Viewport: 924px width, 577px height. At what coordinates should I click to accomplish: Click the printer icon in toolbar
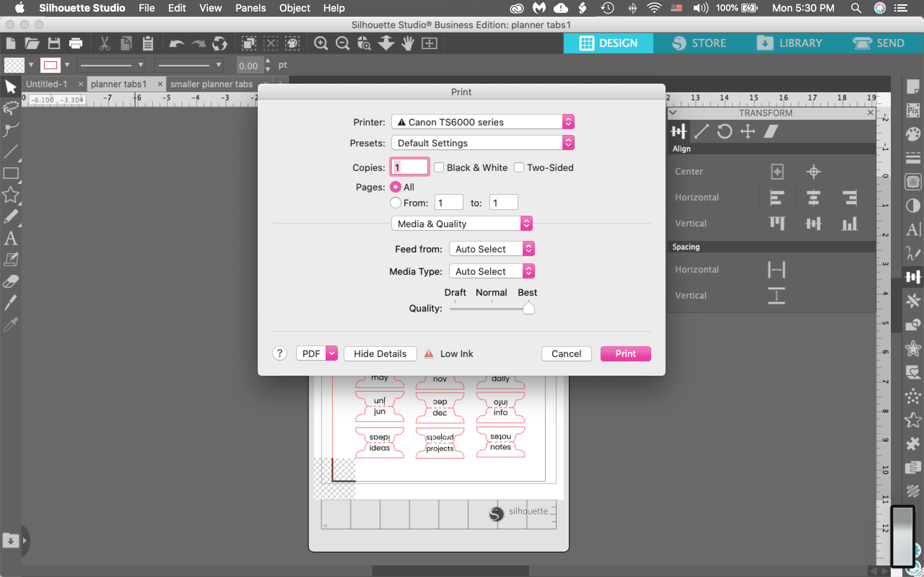click(75, 44)
